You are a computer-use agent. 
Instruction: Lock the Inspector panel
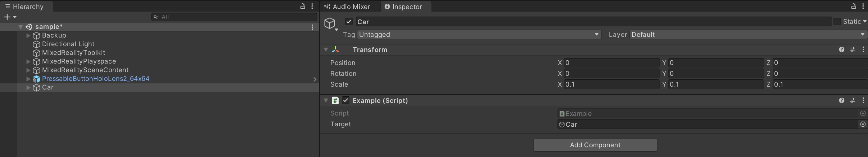(854, 6)
